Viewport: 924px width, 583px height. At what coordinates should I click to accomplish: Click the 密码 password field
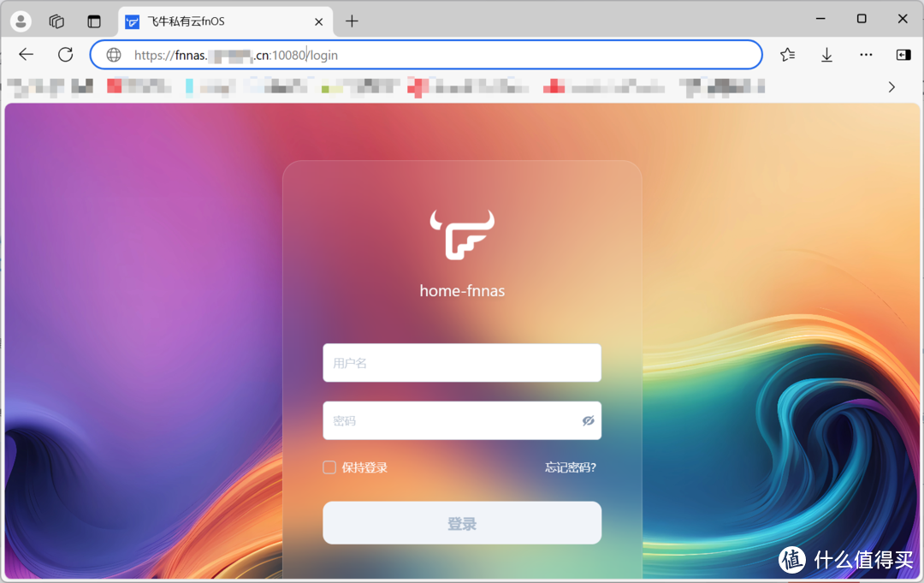462,420
